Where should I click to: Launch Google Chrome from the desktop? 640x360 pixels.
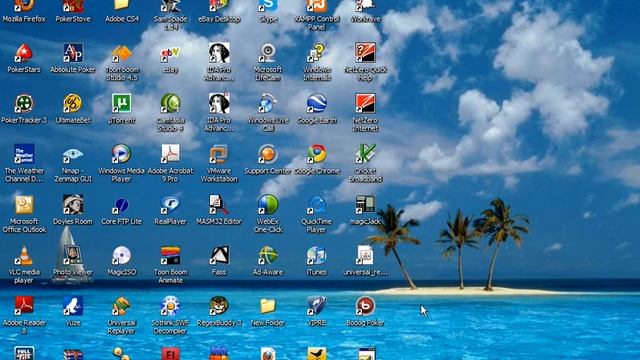[317, 154]
